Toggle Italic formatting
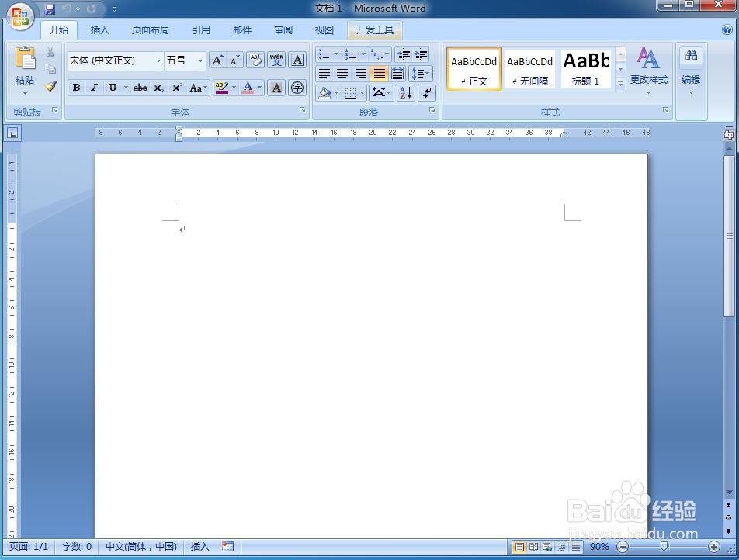 click(94, 88)
